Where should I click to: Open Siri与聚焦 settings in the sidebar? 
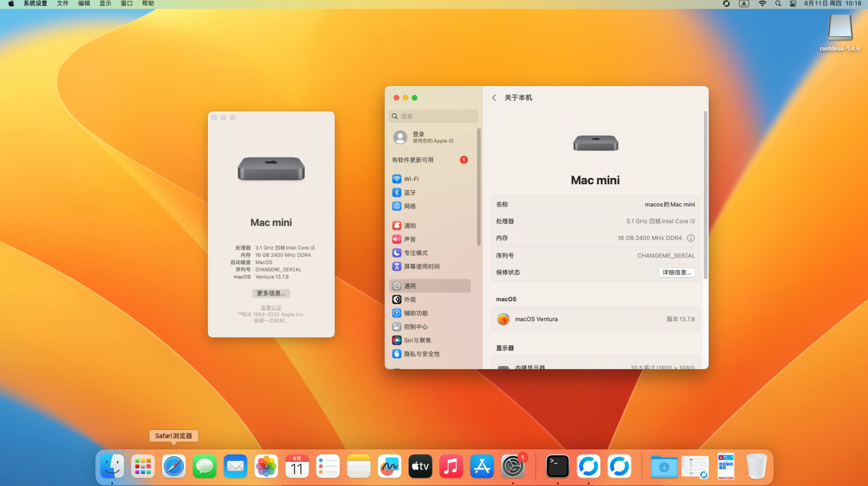[430, 341]
